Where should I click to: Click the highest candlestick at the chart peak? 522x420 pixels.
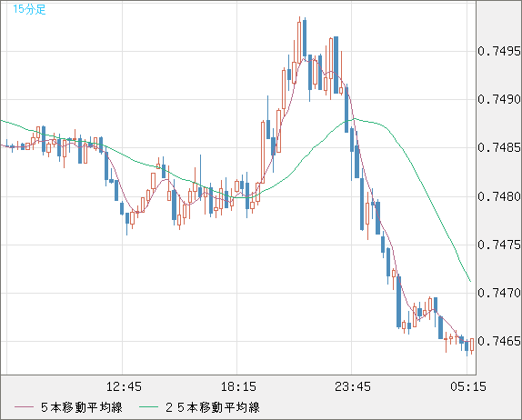click(x=299, y=40)
